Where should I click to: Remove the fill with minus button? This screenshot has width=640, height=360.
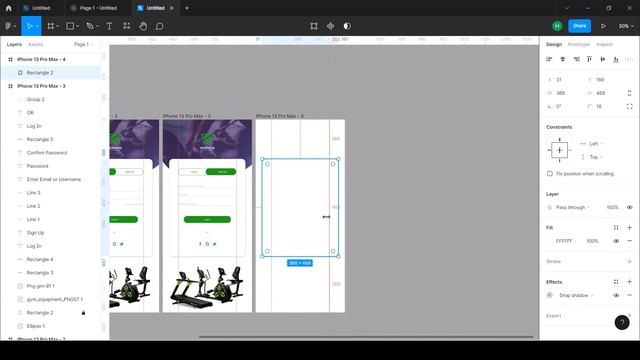tap(629, 241)
